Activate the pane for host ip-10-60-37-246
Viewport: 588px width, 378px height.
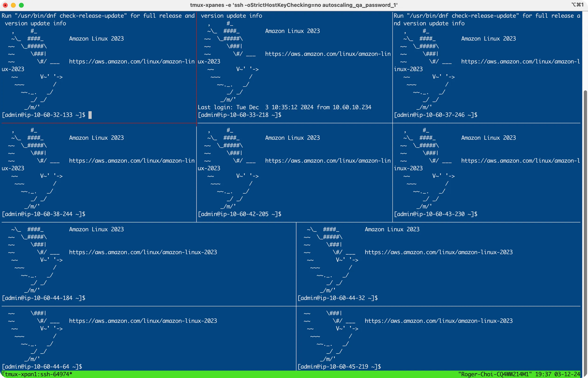point(436,115)
